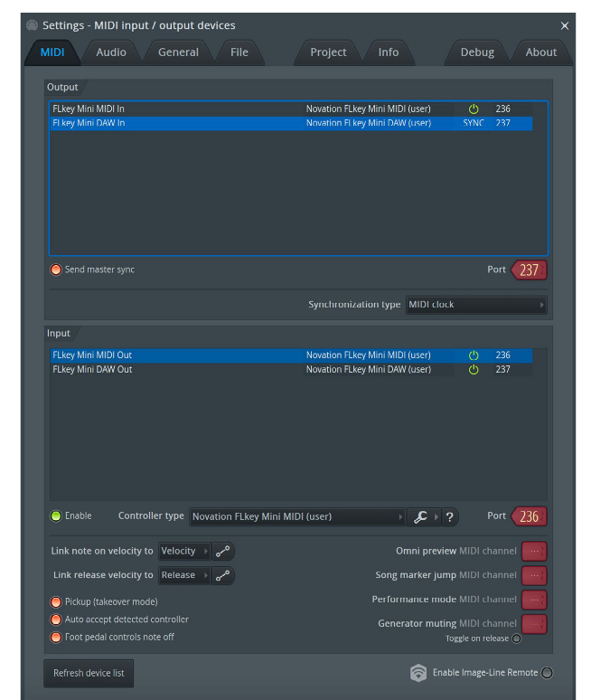This screenshot has height=700, width=610.
Task: Open the About tab
Action: (540, 52)
